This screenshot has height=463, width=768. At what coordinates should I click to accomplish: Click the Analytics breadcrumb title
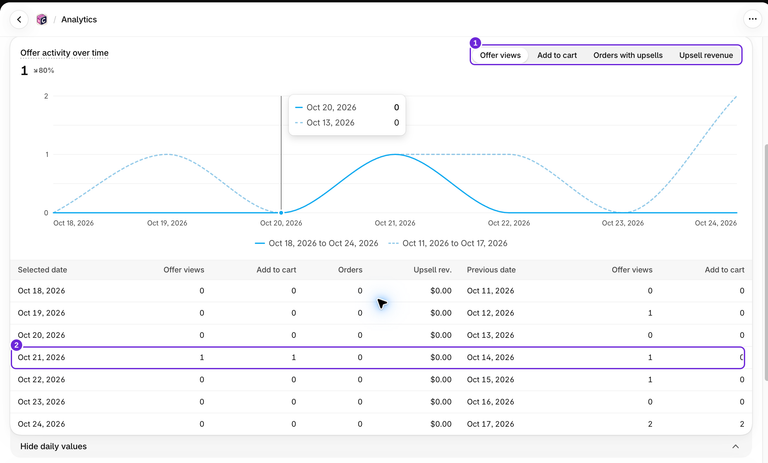click(79, 20)
